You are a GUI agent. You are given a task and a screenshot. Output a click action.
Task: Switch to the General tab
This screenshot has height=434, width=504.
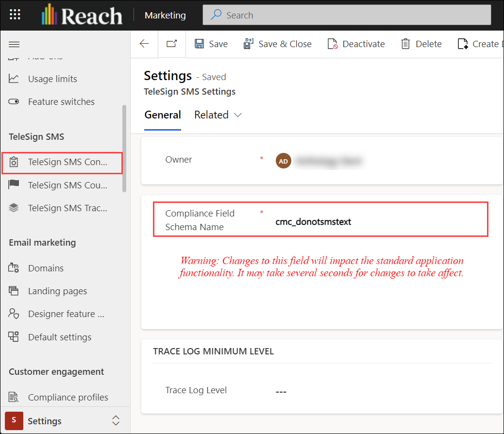pyautogui.click(x=163, y=115)
